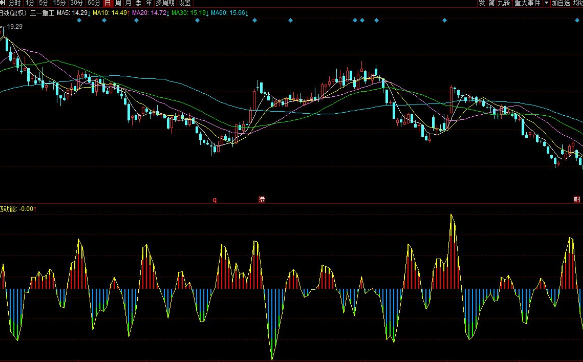The width and height of the screenshot is (583, 362).
Task: Select the MA60 moving average label
Action: point(228,13)
